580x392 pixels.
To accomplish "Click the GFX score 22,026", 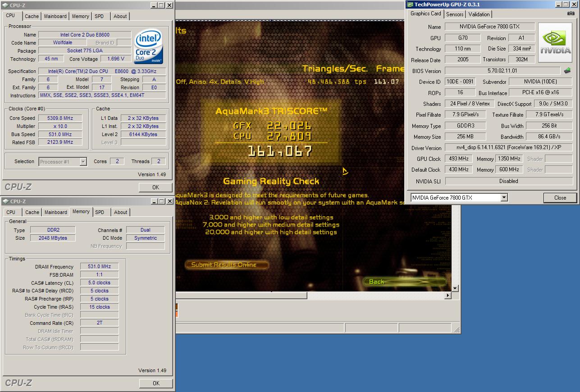I will click(x=289, y=126).
